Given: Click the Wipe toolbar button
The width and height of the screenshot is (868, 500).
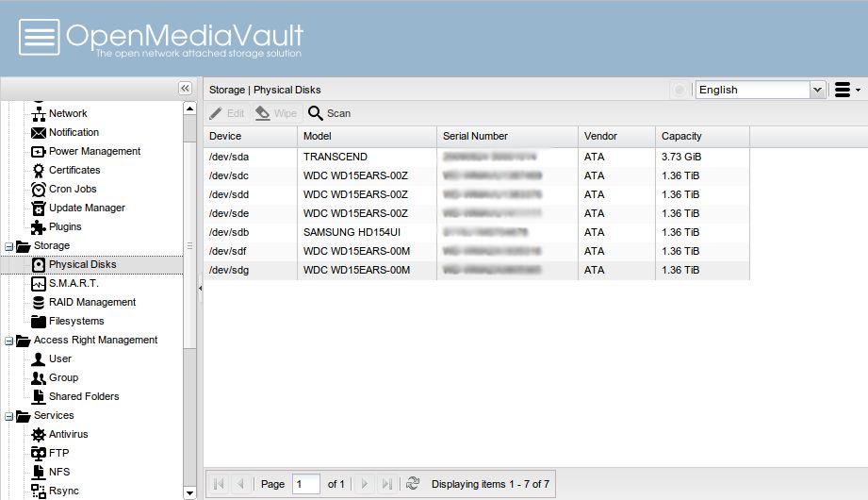Looking at the screenshot, I should pos(276,113).
